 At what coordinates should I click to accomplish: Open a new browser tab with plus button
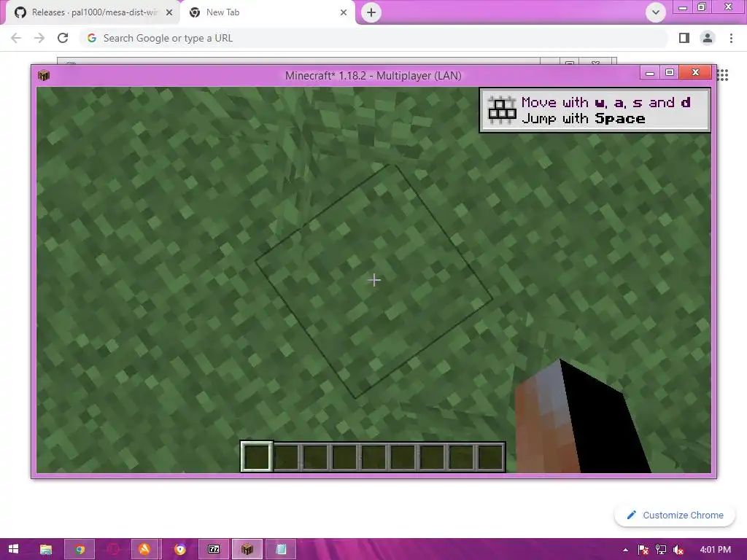371,12
